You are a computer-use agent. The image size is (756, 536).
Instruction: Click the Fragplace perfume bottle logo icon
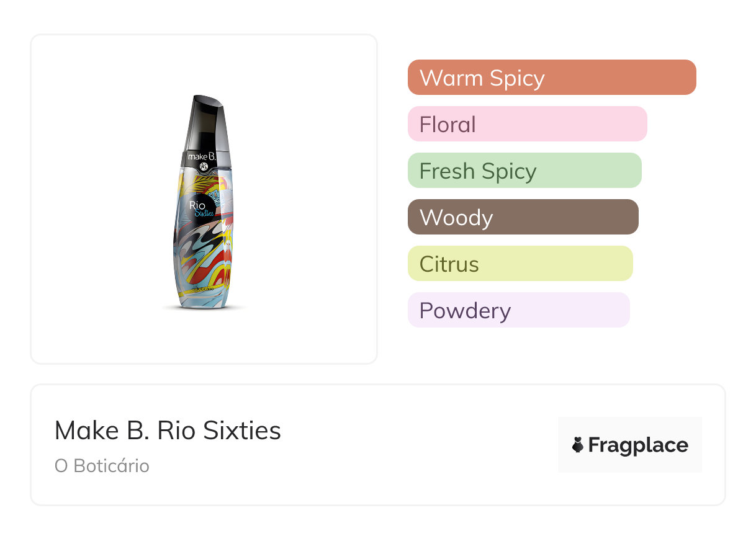[x=578, y=445]
